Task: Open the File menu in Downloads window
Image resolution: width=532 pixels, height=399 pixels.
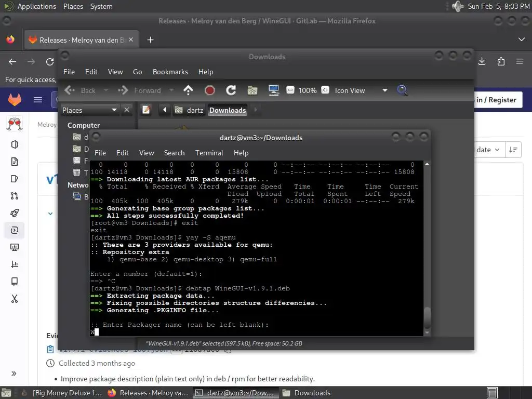Action: (x=69, y=72)
